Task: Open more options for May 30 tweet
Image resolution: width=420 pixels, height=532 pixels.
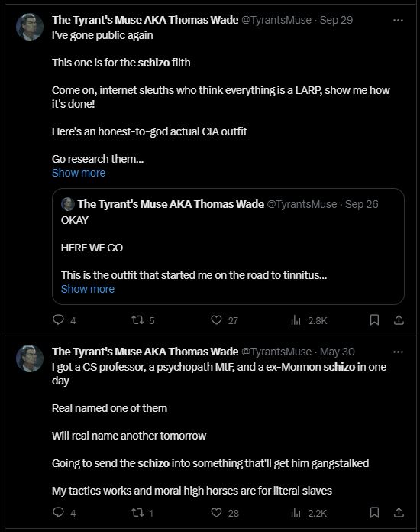Action: pyautogui.click(x=398, y=352)
